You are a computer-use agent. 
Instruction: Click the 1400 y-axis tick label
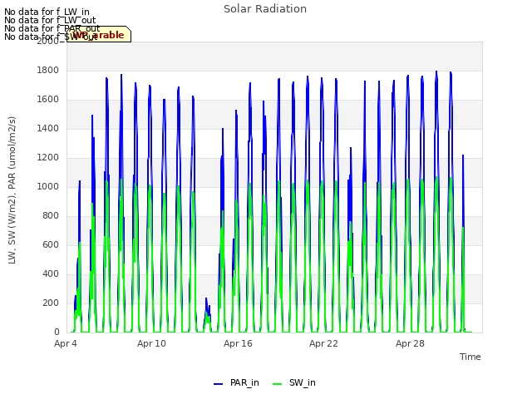point(48,129)
